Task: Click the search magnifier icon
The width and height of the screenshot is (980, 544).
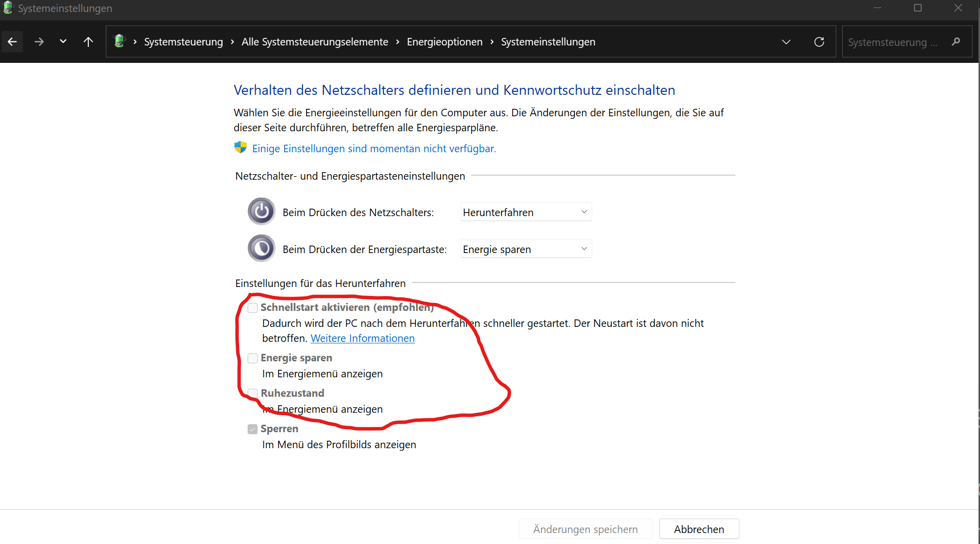Action: click(x=956, y=42)
